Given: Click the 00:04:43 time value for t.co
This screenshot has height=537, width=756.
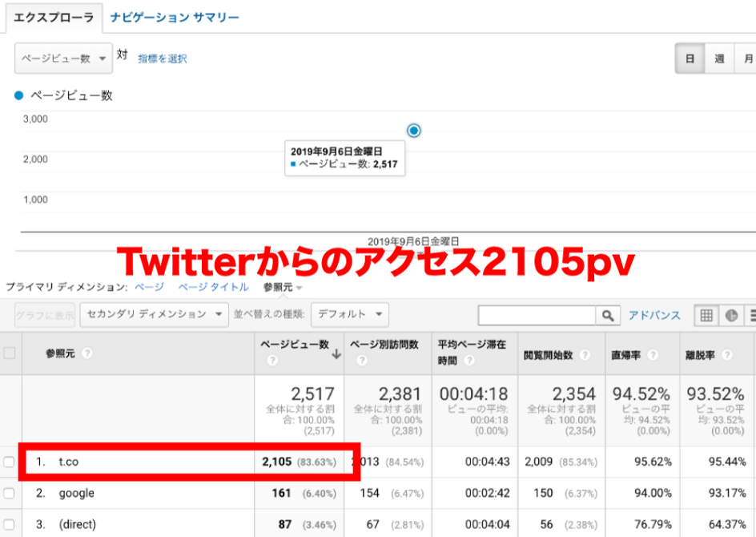Looking at the screenshot, I should 488,462.
